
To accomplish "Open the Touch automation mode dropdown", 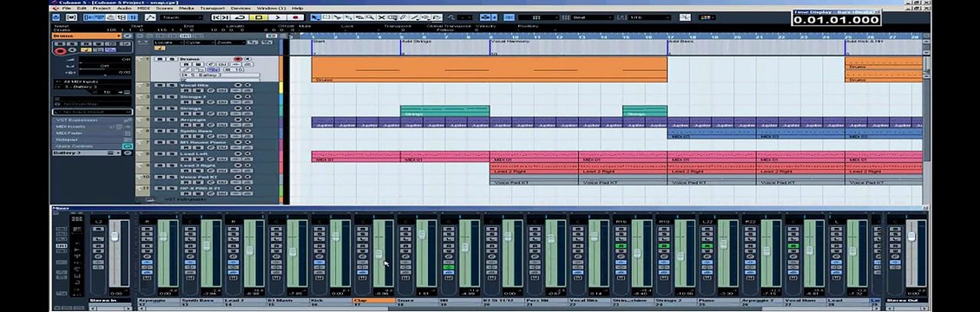I will (181, 17).
